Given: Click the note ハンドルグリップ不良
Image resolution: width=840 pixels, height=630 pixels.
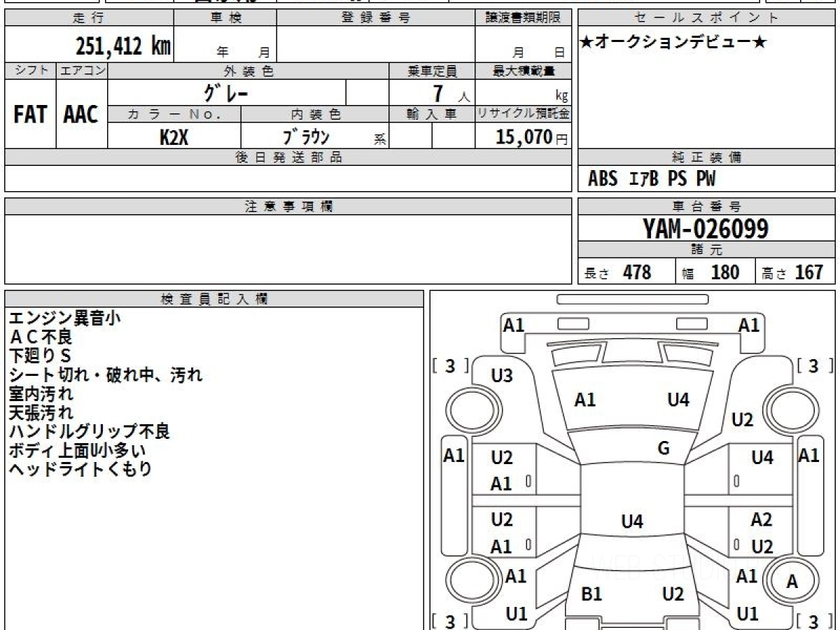Looking at the screenshot, I should point(89,431).
